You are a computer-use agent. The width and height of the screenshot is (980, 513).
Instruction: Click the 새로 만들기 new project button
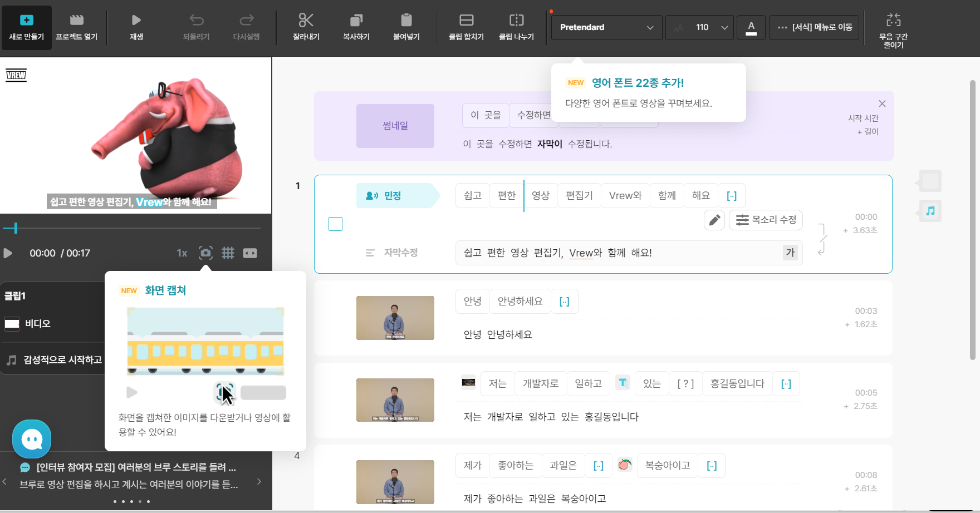(x=26, y=27)
